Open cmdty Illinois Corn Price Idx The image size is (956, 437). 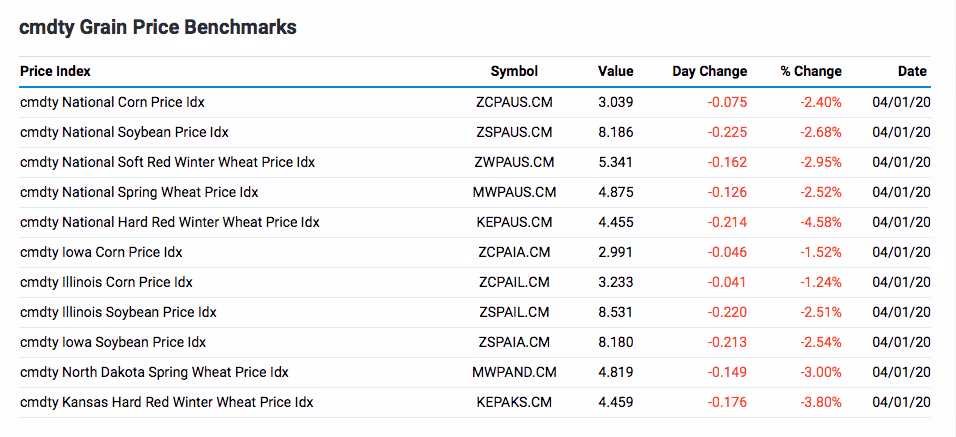106,282
